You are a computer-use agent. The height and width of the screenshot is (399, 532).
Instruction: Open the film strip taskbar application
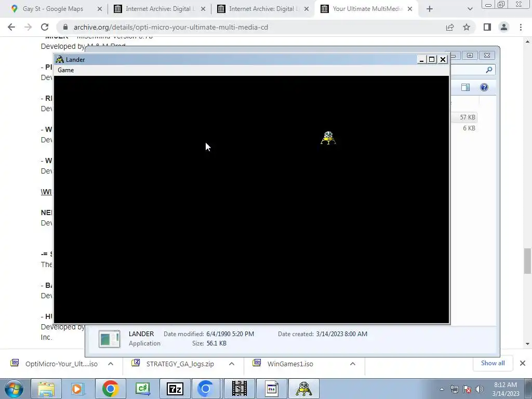click(x=239, y=389)
